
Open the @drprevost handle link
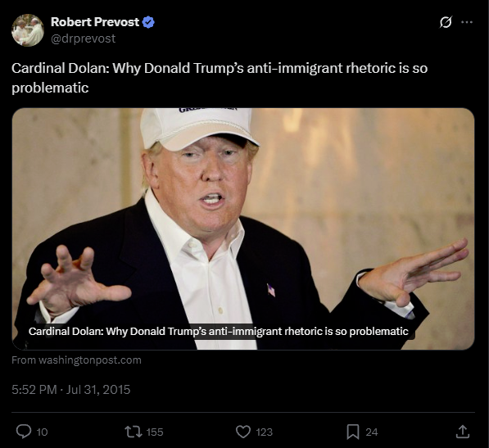click(83, 38)
